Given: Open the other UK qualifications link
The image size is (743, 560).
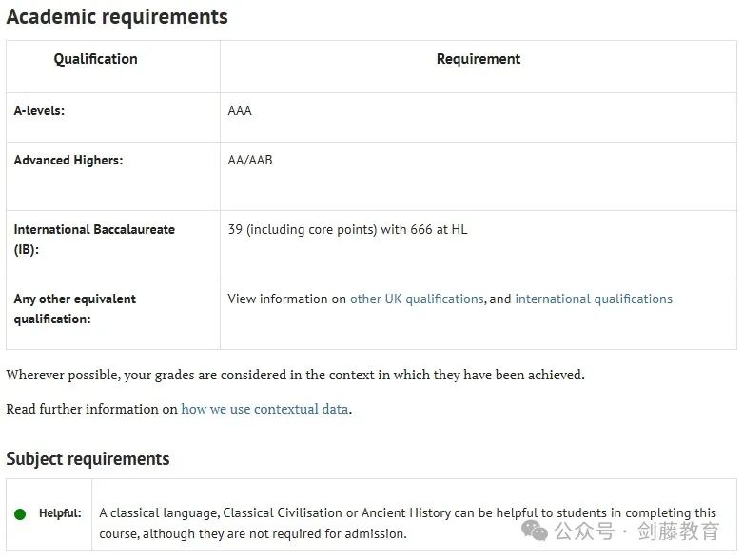Looking at the screenshot, I should click(x=417, y=299).
